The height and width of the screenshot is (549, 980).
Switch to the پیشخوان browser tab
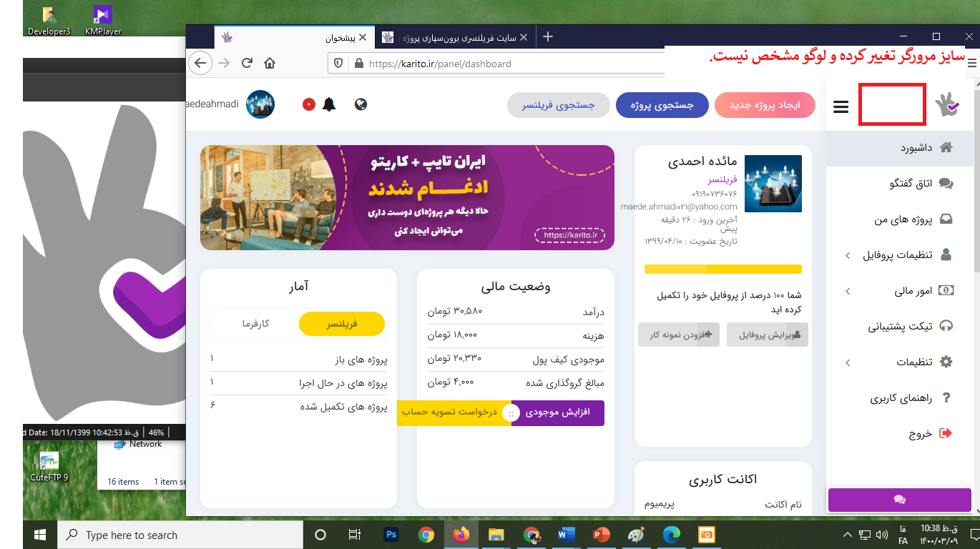(294, 37)
